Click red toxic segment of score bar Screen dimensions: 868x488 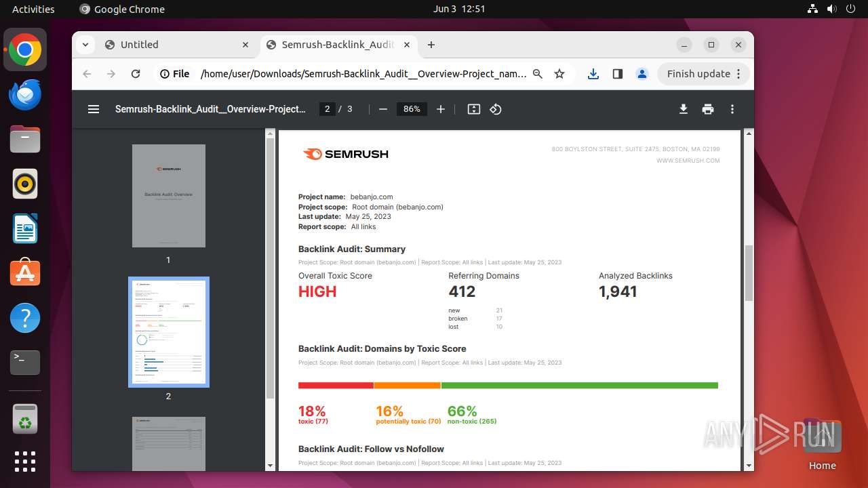[x=336, y=386]
